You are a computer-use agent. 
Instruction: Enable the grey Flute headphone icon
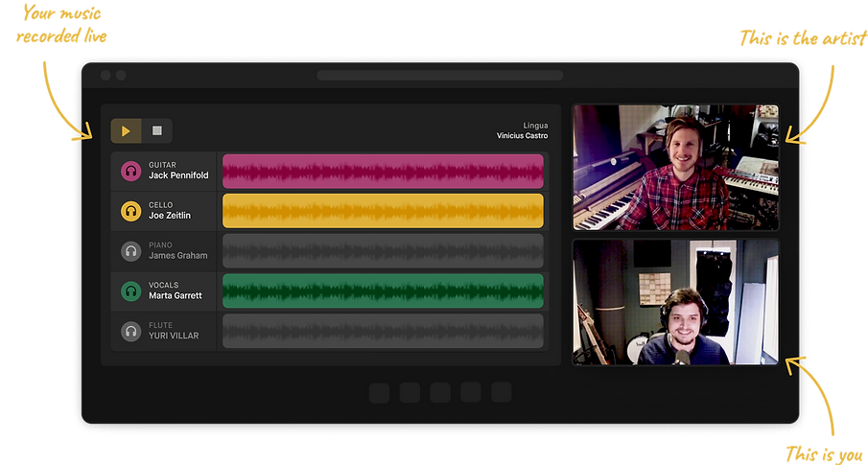tap(131, 331)
